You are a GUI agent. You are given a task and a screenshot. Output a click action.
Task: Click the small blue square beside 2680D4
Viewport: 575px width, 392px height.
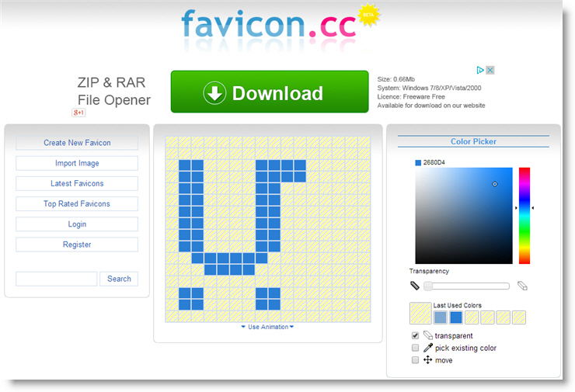418,163
